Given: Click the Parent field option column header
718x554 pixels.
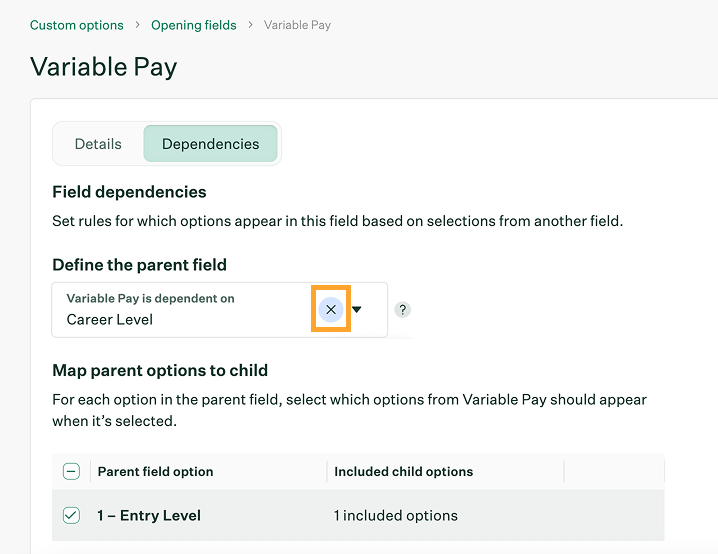Looking at the screenshot, I should click(155, 472).
